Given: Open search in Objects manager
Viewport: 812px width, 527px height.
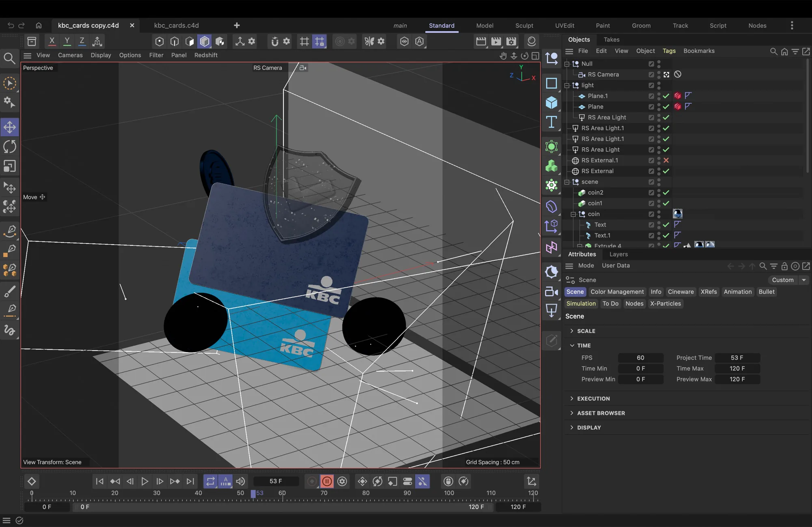Looking at the screenshot, I should [x=774, y=51].
